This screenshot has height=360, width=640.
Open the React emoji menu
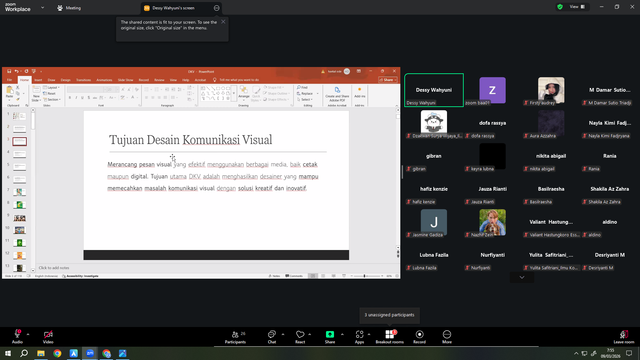point(300,337)
